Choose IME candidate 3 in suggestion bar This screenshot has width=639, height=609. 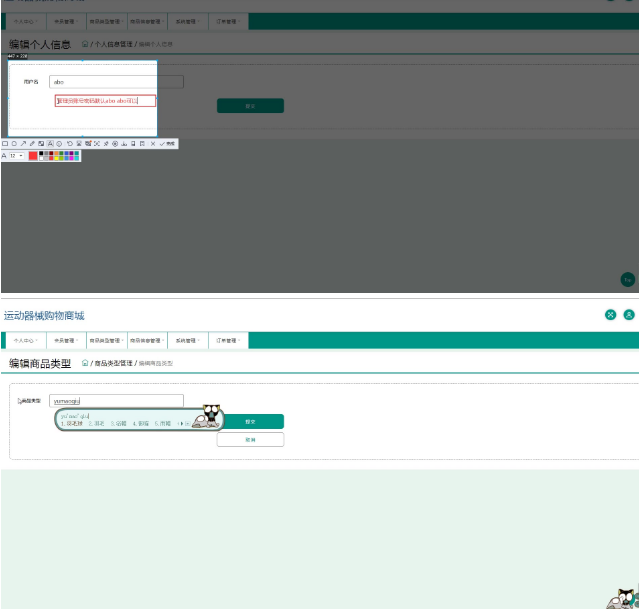point(119,424)
